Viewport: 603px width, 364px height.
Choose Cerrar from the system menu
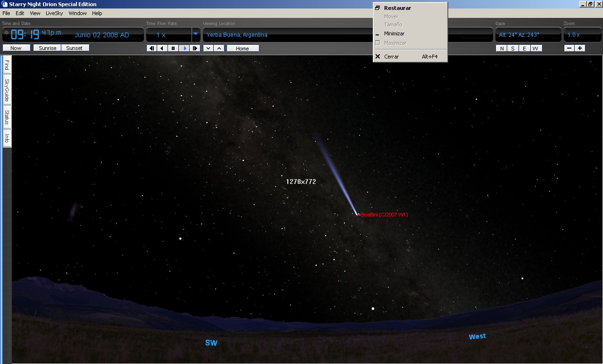coord(410,57)
